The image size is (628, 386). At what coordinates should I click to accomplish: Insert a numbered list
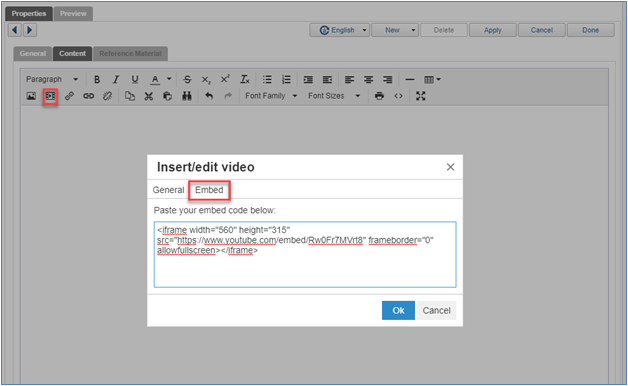[x=286, y=79]
